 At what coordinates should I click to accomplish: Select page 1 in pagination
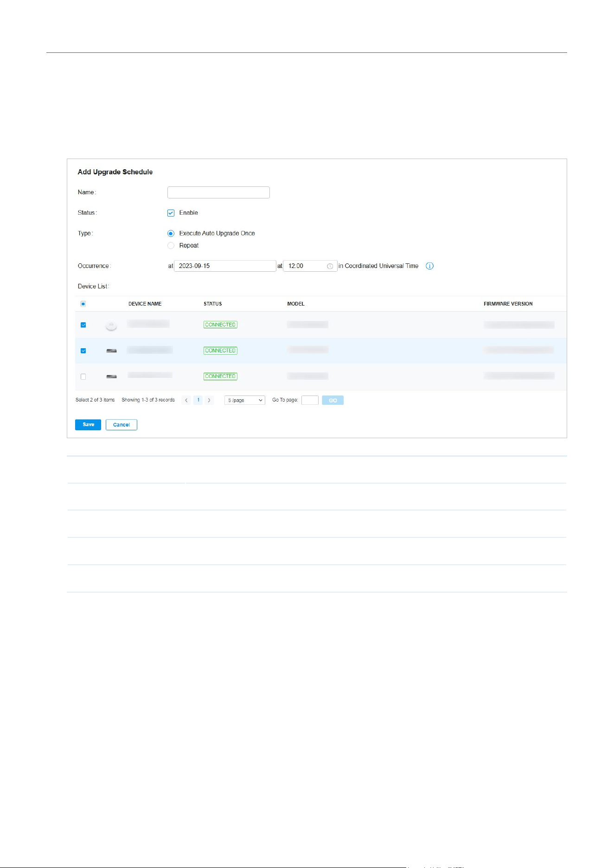coord(198,400)
